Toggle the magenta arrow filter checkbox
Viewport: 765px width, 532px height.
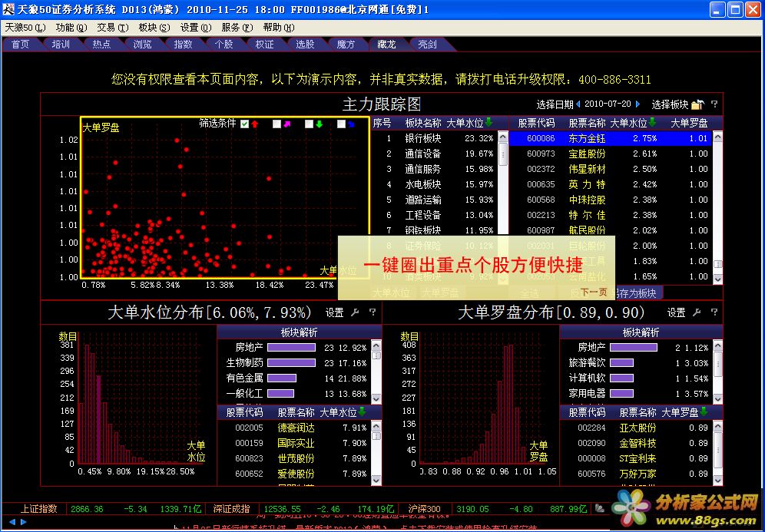pos(277,124)
